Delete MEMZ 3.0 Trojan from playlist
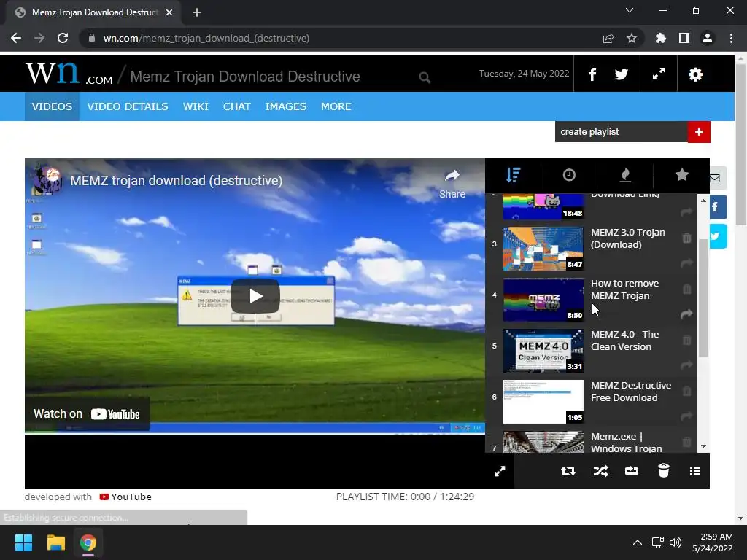 click(x=686, y=238)
